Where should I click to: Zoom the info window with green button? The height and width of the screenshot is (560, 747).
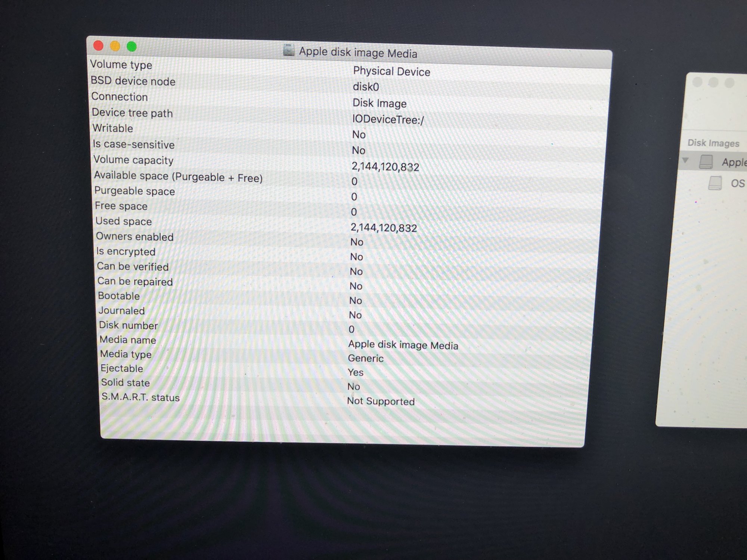[131, 46]
